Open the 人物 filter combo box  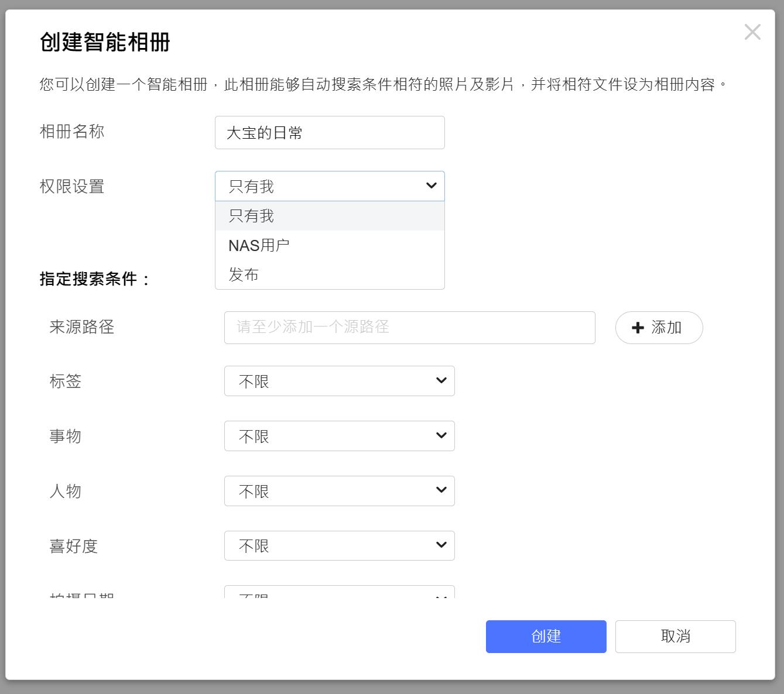340,490
